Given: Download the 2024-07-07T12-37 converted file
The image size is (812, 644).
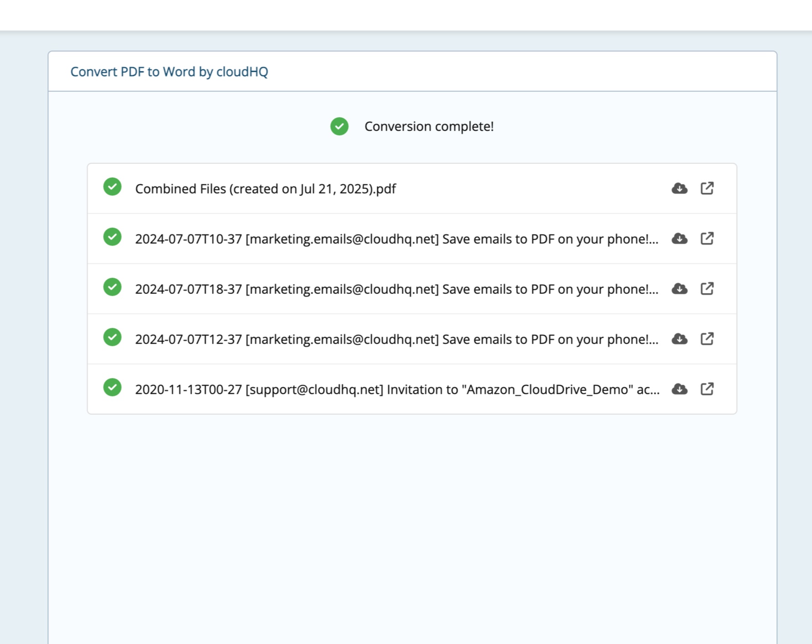Looking at the screenshot, I should pos(679,339).
